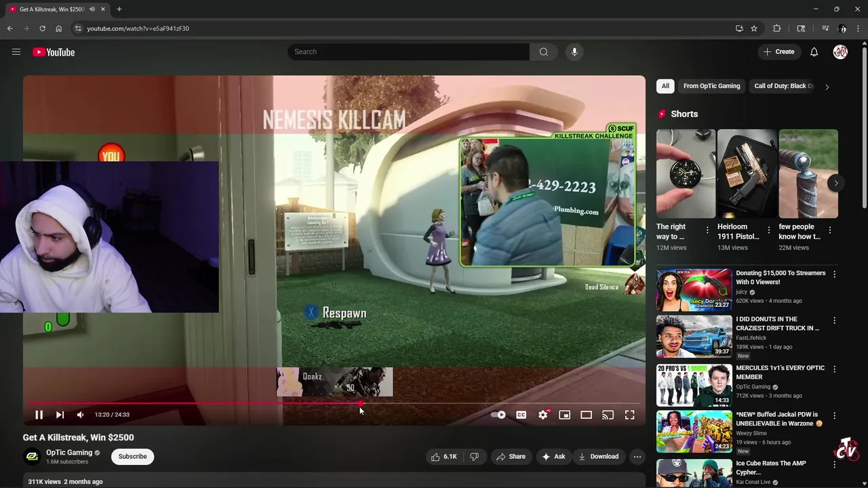Image resolution: width=868 pixels, height=488 pixels.
Task: Click the Create button
Action: click(x=778, y=52)
